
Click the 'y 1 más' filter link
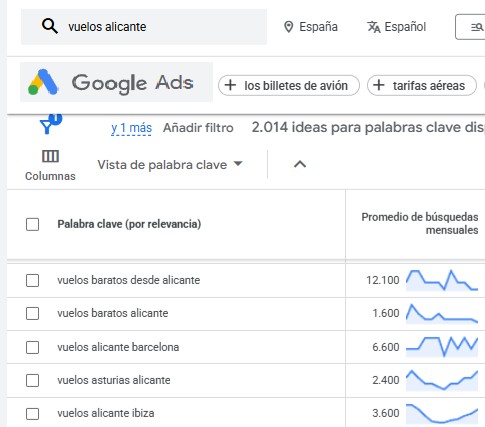click(131, 128)
